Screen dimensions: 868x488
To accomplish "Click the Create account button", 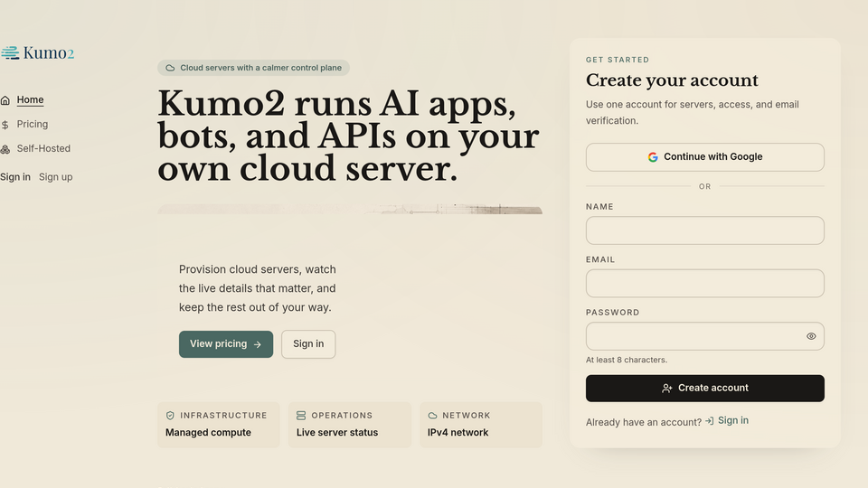I will click(704, 389).
